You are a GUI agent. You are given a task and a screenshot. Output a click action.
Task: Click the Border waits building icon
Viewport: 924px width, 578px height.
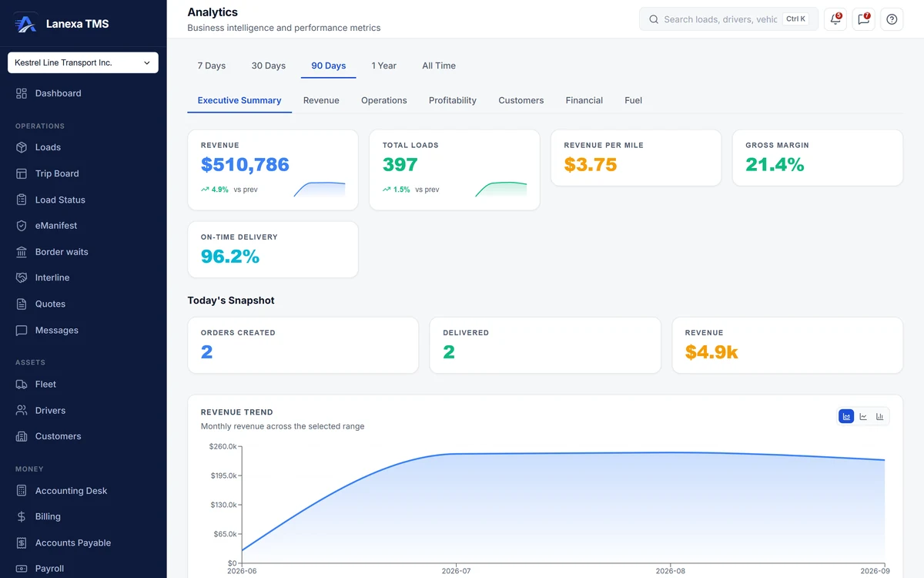(x=22, y=252)
